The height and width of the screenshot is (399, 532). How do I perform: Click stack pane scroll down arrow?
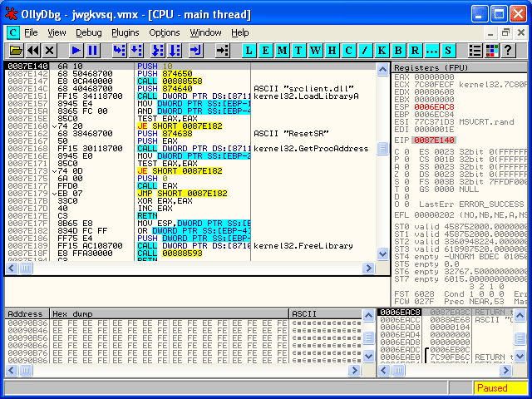[x=520, y=357]
